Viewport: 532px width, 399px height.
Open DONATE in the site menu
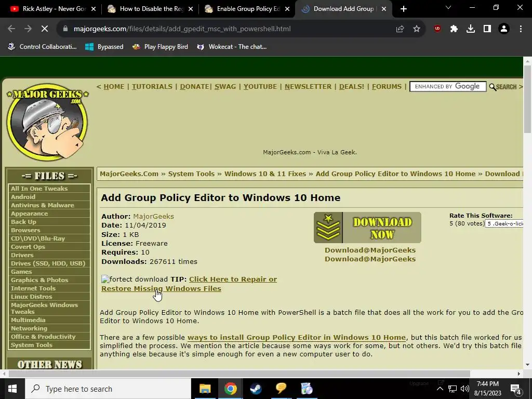click(194, 87)
